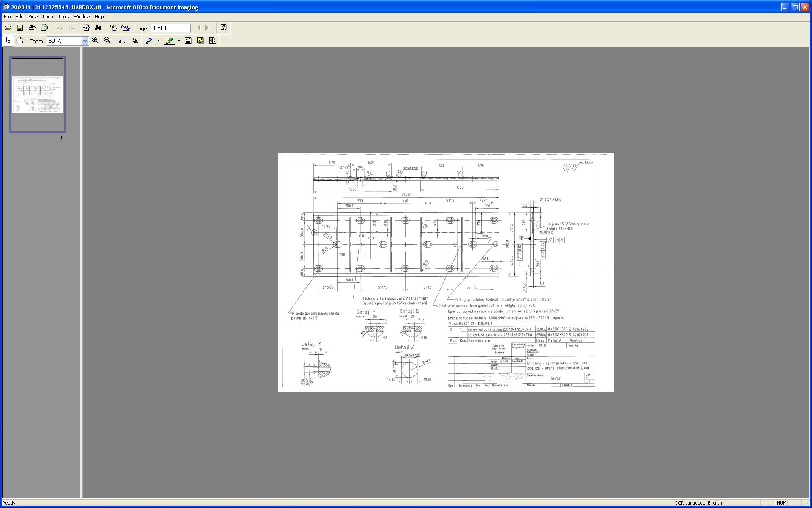Screen dimensions: 812x508
Task: Rotate the page right
Action: click(x=134, y=41)
